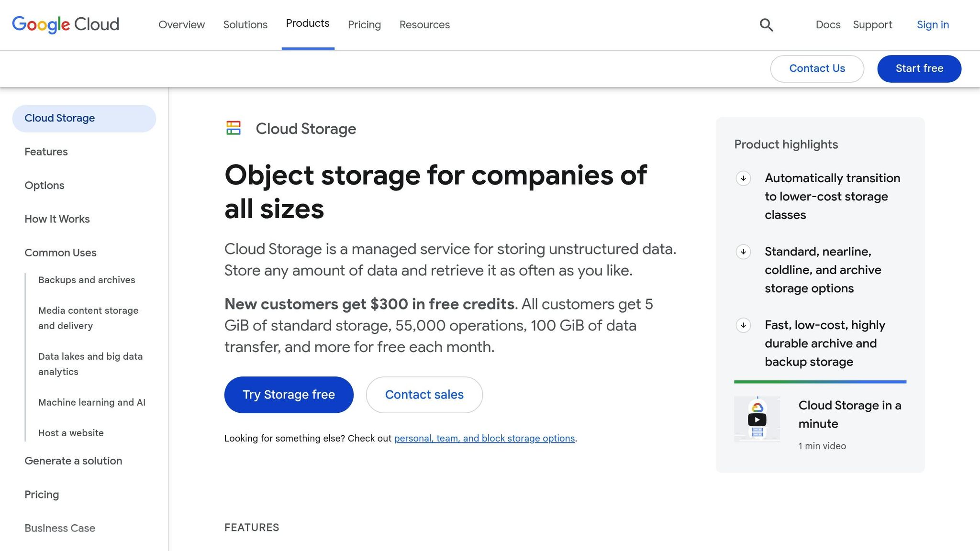Viewport: 980px width, 551px height.
Task: Open Backups and archives under Common Uses
Action: (87, 280)
